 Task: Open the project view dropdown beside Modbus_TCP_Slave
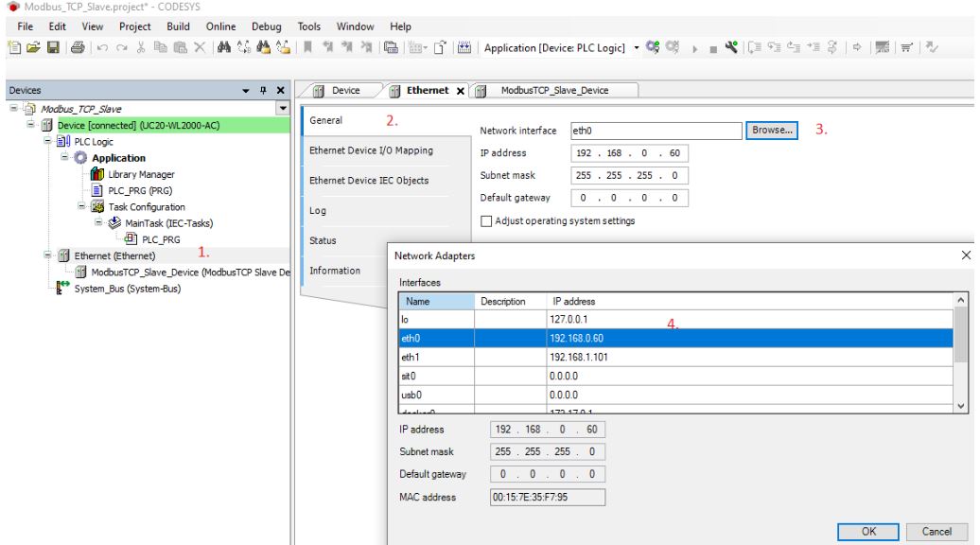(283, 108)
